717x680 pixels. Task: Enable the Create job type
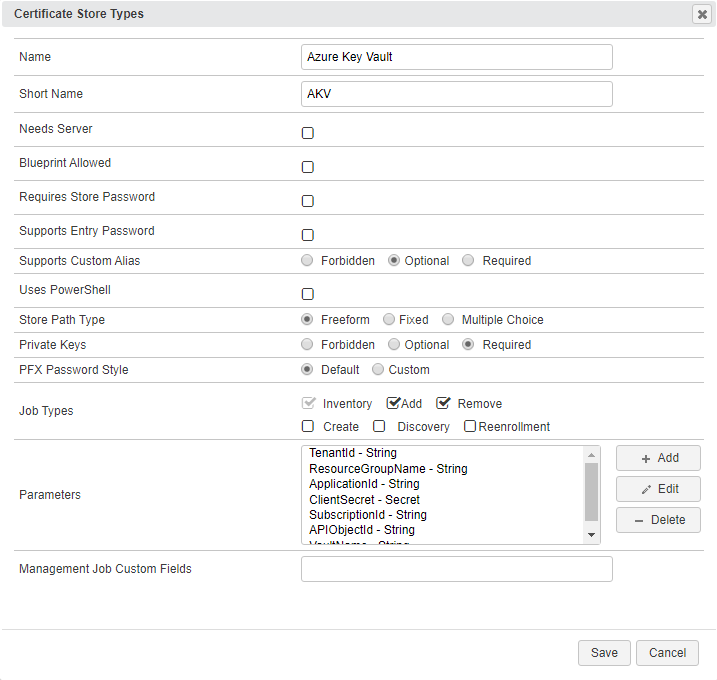click(308, 426)
